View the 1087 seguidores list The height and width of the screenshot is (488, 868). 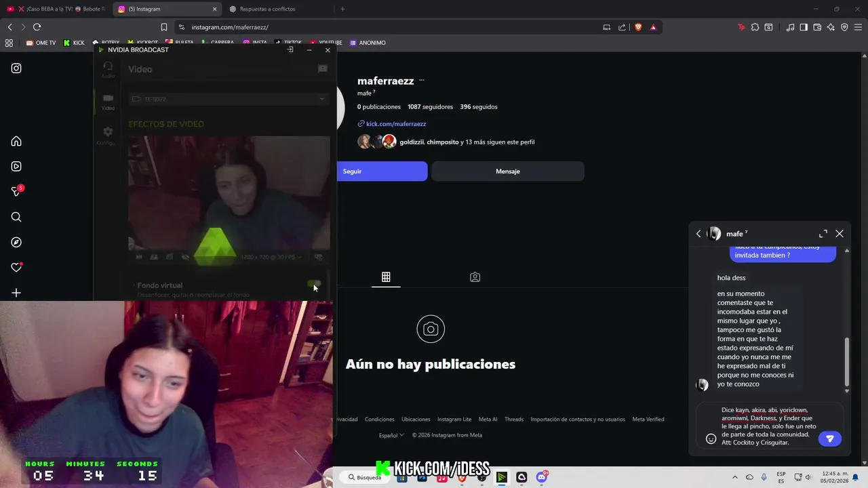coord(430,106)
